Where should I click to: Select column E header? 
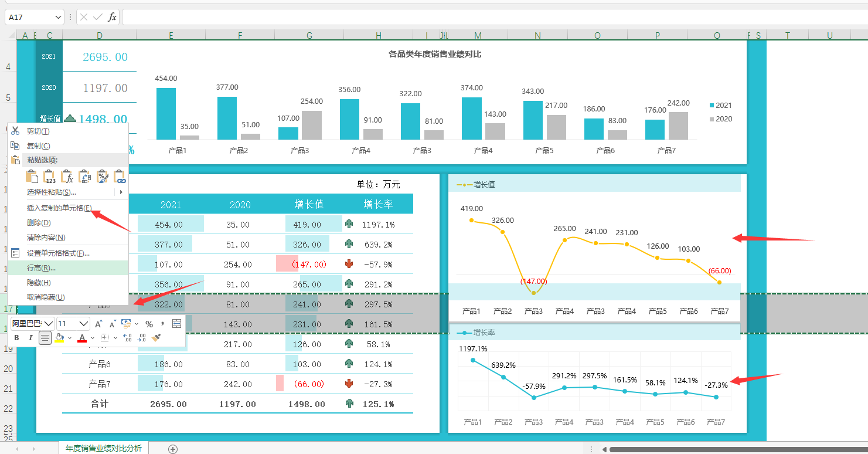pos(171,36)
